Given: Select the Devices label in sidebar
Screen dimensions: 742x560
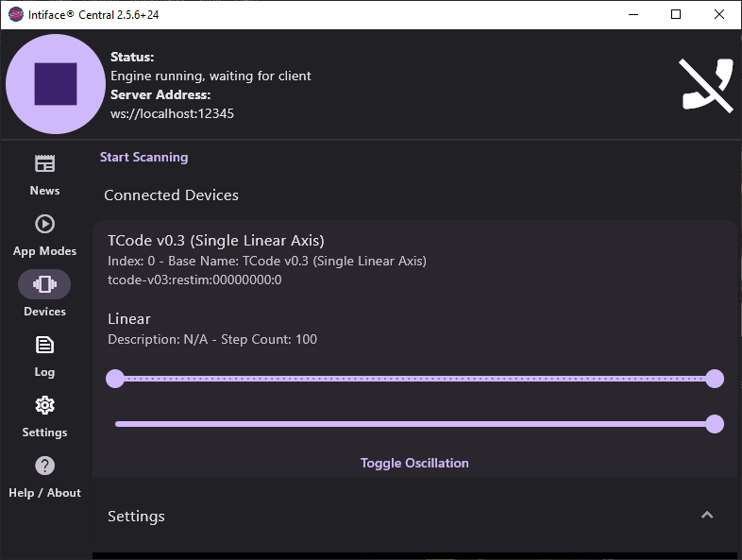Looking at the screenshot, I should coord(44,312).
